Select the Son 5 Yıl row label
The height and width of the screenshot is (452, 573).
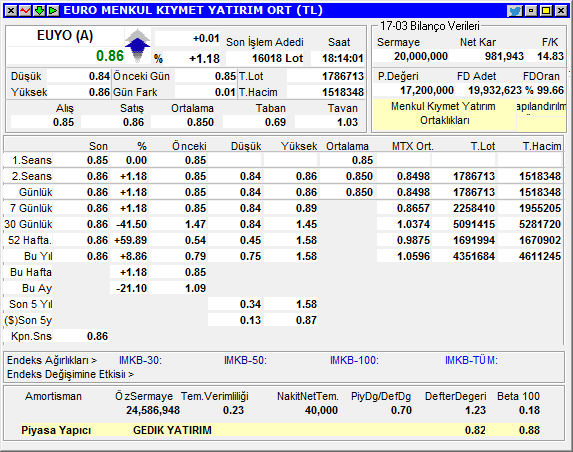[x=30, y=304]
